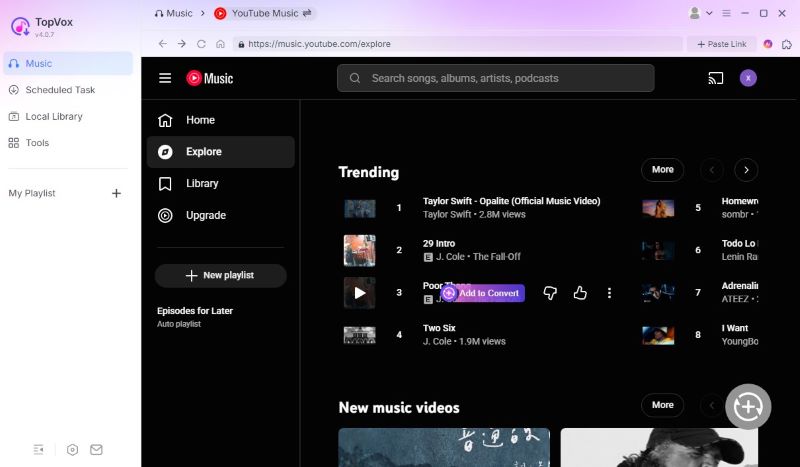Screen dimensions: 800x467
Task: Play trending track number 3
Action: click(360, 293)
